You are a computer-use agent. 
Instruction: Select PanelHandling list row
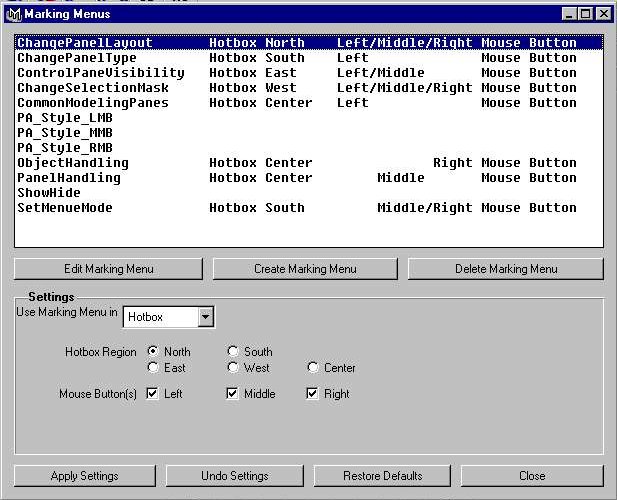point(309,177)
